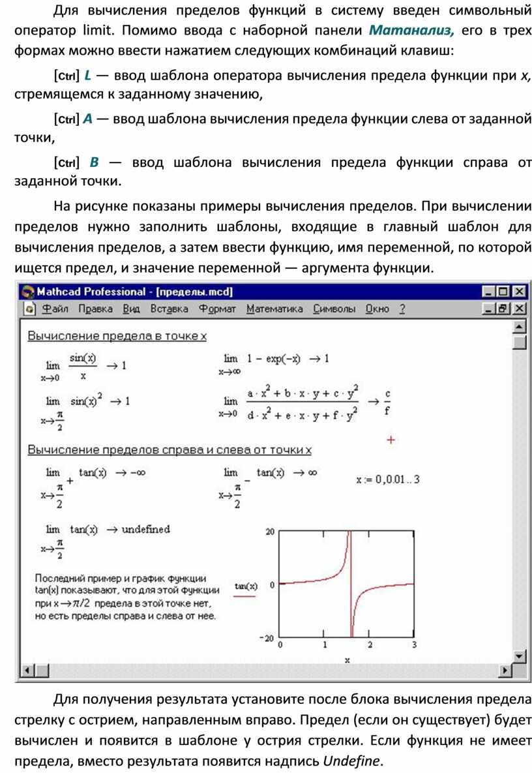
Task: Restore the пределы.mcd document window
Action: [503, 309]
